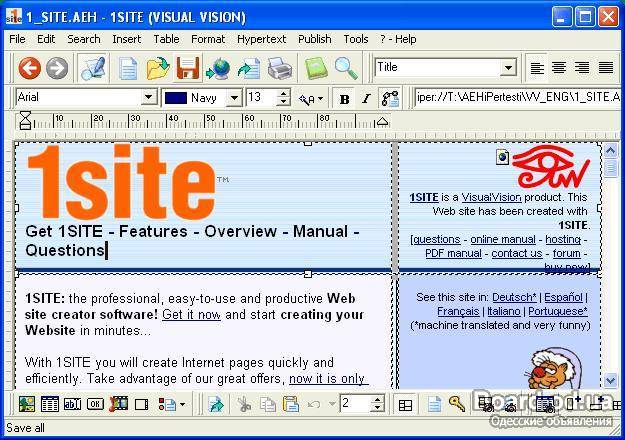
Task: Click the New page document icon
Action: click(x=128, y=68)
